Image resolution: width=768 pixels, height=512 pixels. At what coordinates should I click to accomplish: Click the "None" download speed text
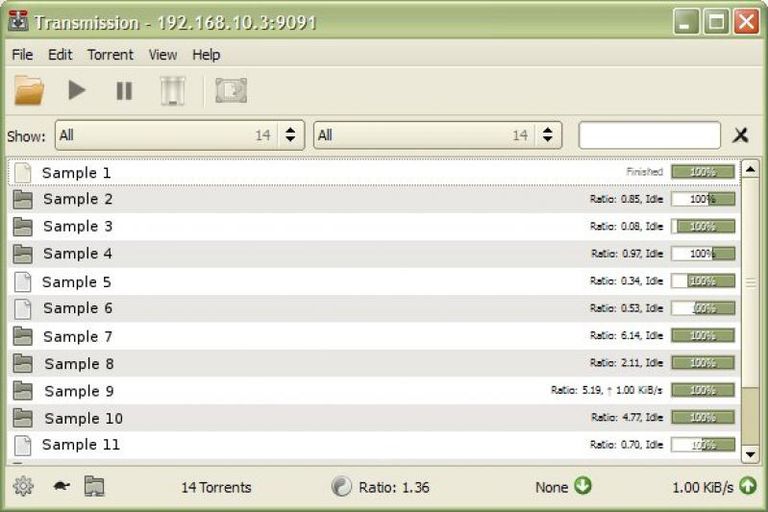(552, 488)
